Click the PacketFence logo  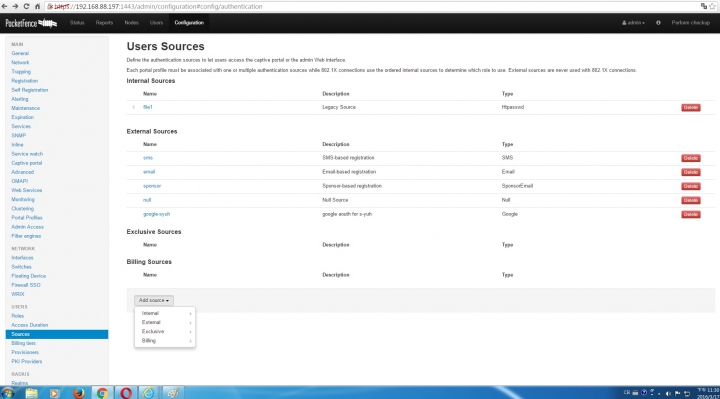tap(31, 23)
